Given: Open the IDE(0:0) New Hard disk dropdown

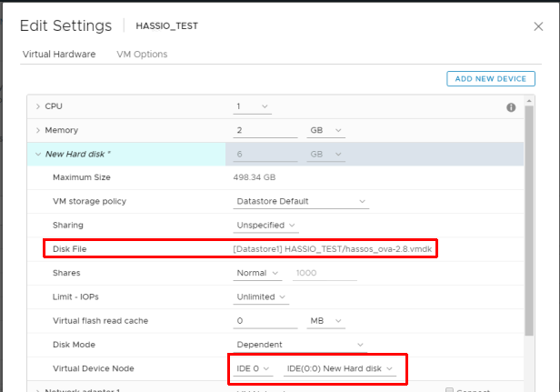Looking at the screenshot, I should point(340,368).
